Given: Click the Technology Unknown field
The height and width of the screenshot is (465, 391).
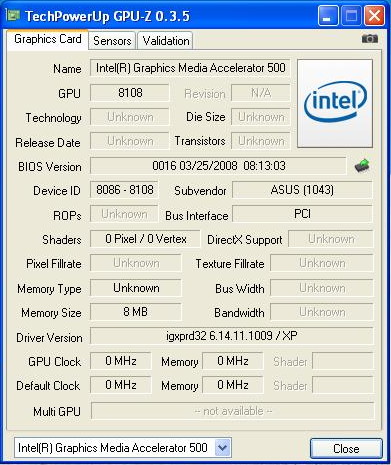Looking at the screenshot, I should [130, 117].
